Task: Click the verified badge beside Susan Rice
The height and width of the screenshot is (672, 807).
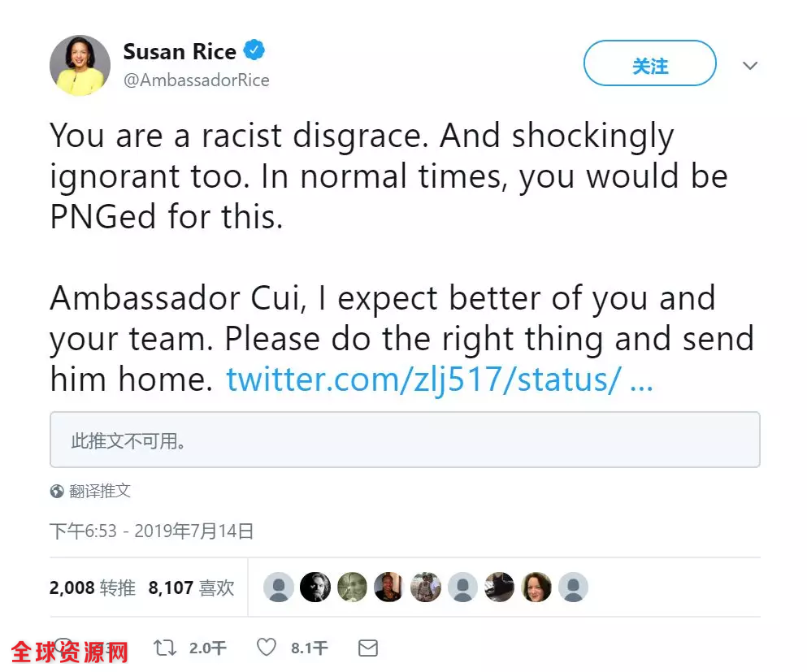Action: 255,52
